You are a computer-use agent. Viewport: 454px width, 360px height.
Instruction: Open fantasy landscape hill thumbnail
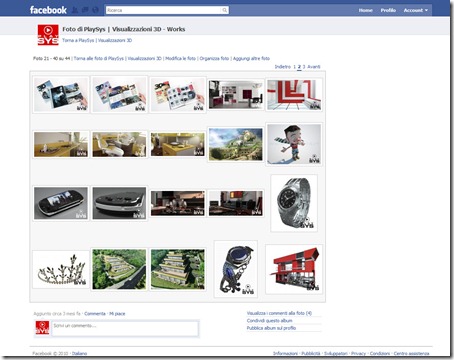[236, 144]
